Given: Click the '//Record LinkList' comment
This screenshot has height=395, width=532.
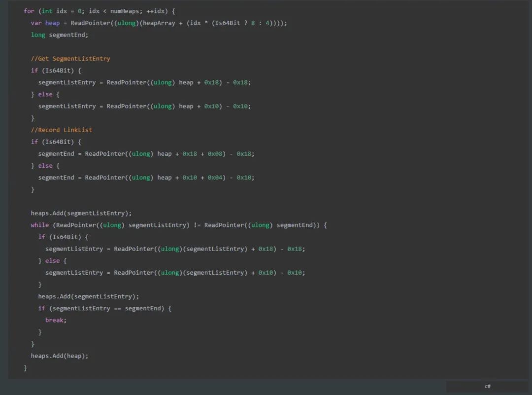Looking at the screenshot, I should (x=62, y=130).
